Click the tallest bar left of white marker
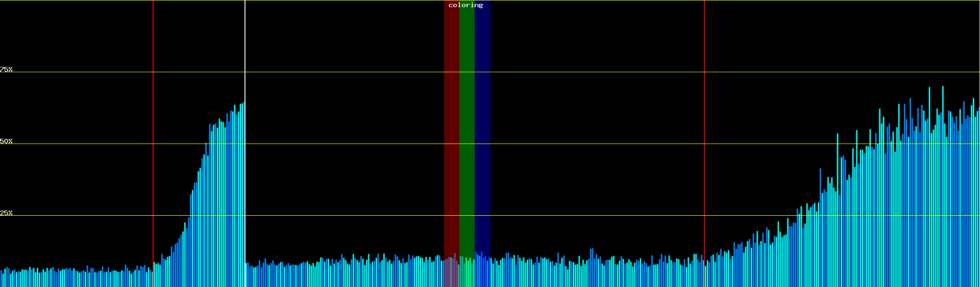This screenshot has height=287, width=980. click(244, 191)
